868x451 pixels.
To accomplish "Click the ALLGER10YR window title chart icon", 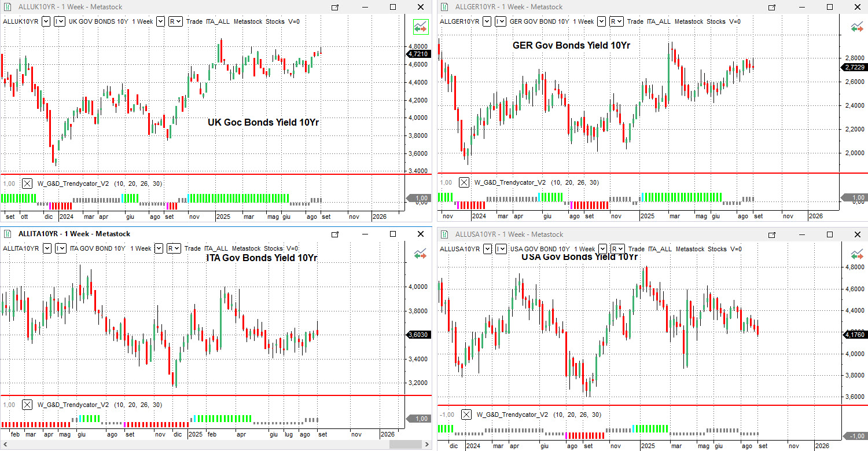I will pyautogui.click(x=444, y=7).
